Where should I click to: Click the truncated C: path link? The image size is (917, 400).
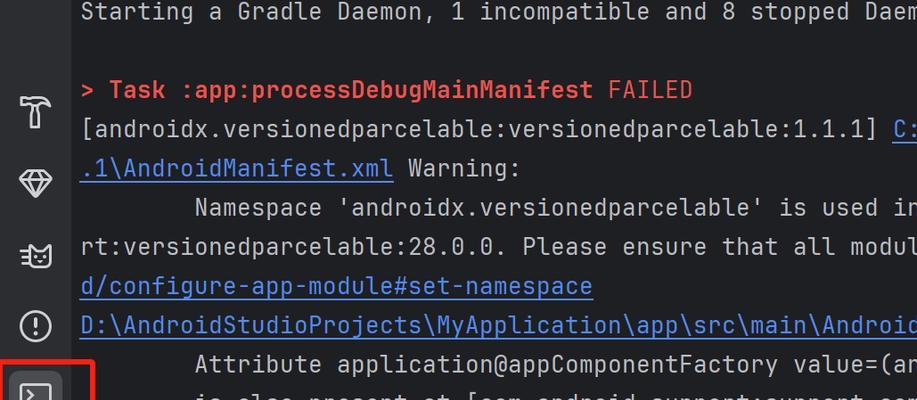[905, 130]
